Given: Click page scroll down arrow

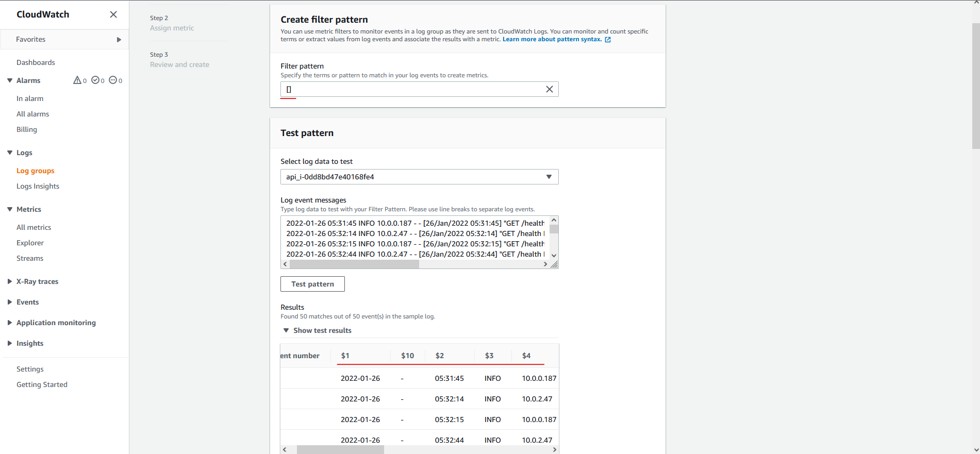Looking at the screenshot, I should pos(975,450).
